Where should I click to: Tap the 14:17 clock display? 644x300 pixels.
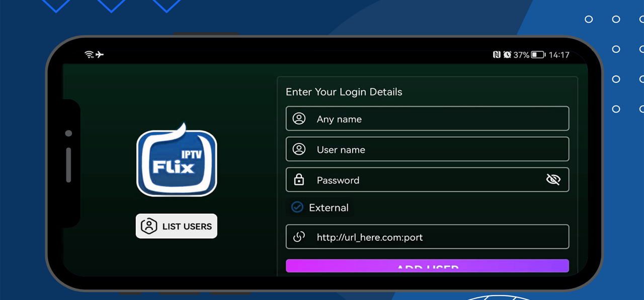tap(558, 55)
